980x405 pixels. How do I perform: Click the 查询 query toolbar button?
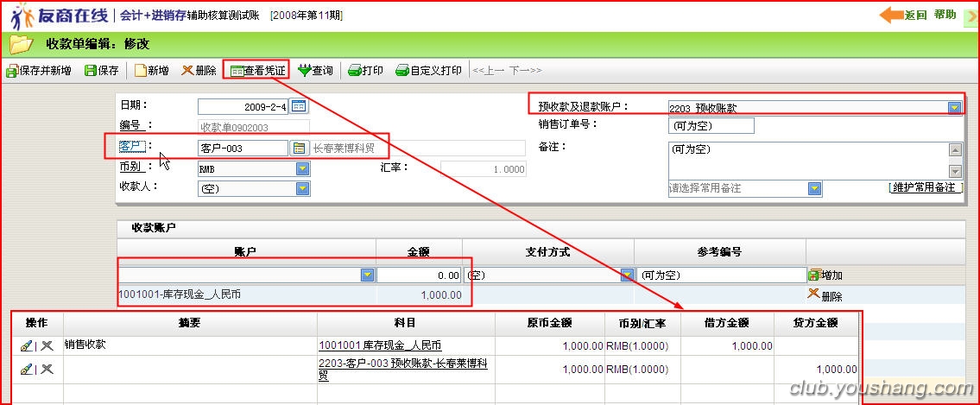pyautogui.click(x=316, y=71)
